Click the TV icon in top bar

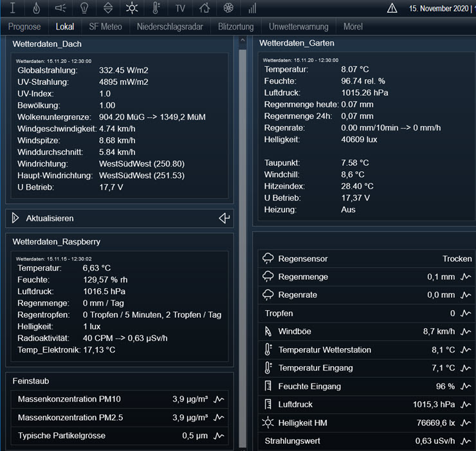click(x=180, y=8)
